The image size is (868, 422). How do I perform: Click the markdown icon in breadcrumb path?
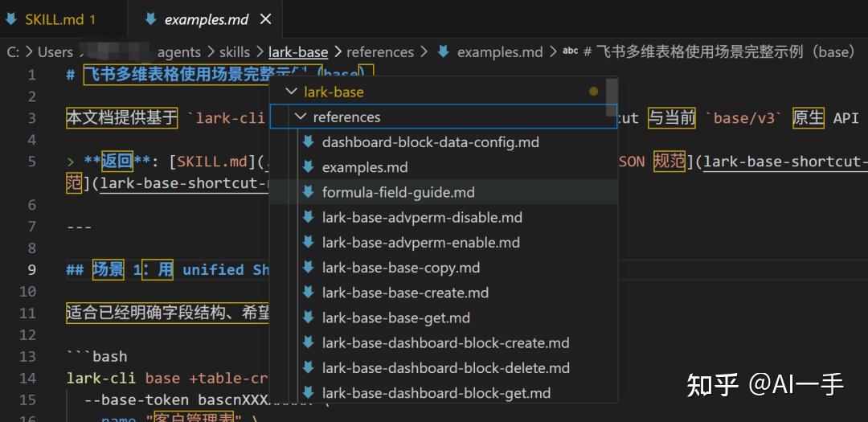443,52
